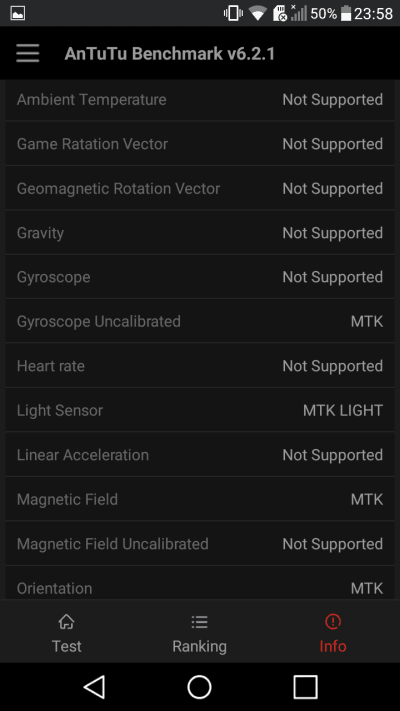400x711 pixels.
Task: Tap the recent apps square button
Action: 305,687
